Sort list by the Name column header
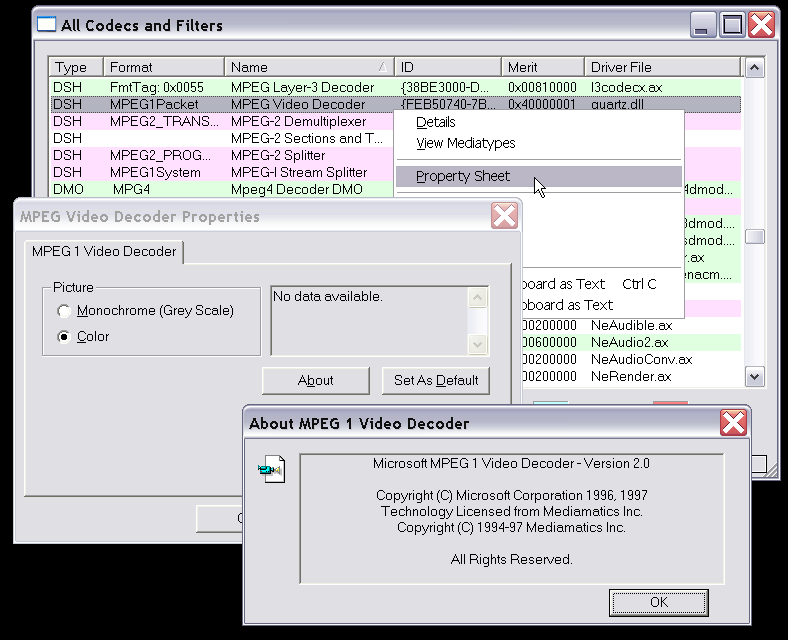Viewport: 788px width, 640px height. tap(310, 67)
